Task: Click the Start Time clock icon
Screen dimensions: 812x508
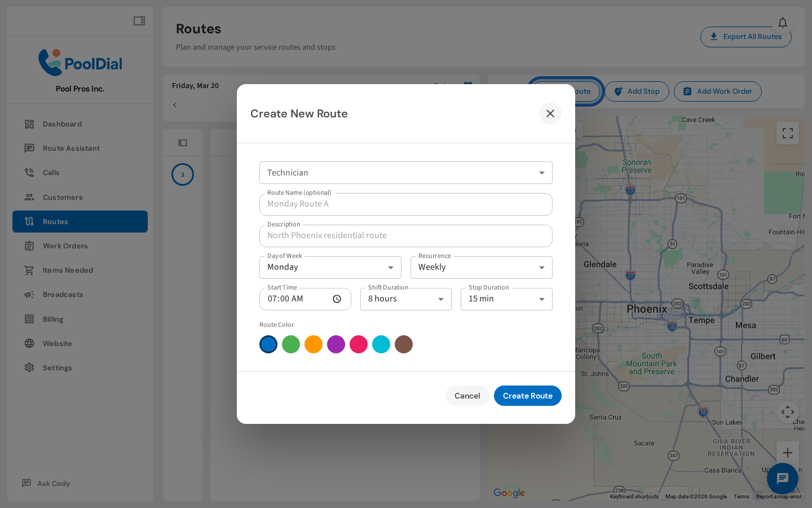Action: coord(337,299)
